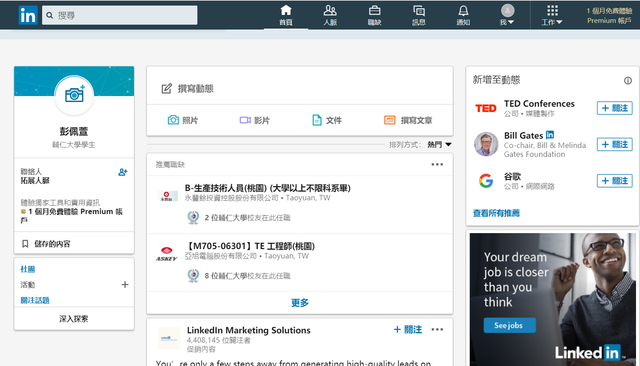The height and width of the screenshot is (366, 640).
Task: Click the search box in the header
Action: 120,16
